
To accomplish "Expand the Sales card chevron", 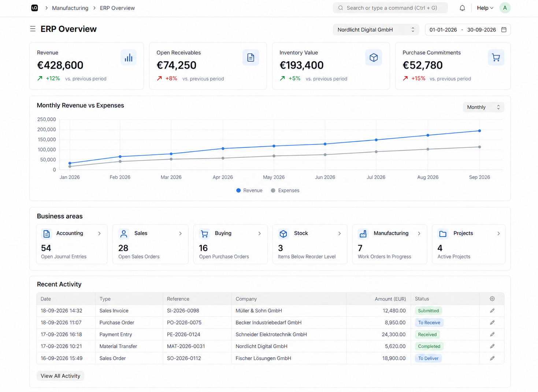I will tap(180, 234).
